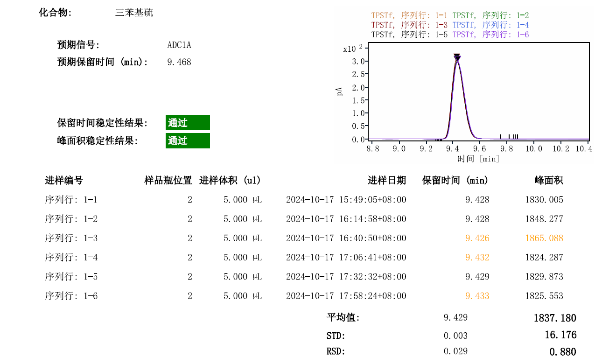This screenshot has width=602, height=364.
Task: Click the 预期保留时间 (min) label
Action: point(103,62)
